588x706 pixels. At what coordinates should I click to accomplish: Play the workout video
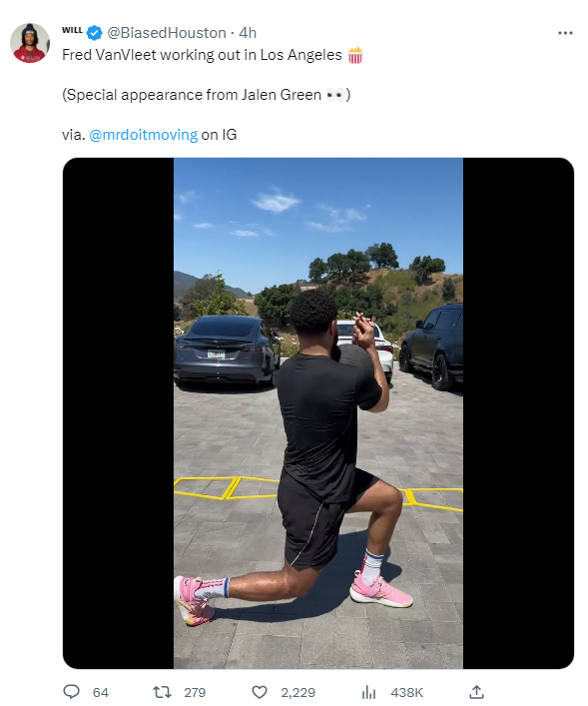318,412
